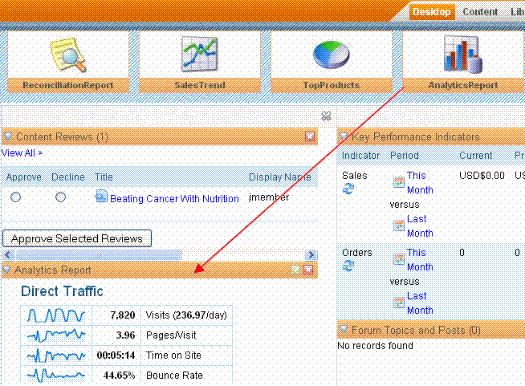The height and width of the screenshot is (386, 525).
Task: Click the USD$0.00 current sales value
Action: click(x=482, y=176)
